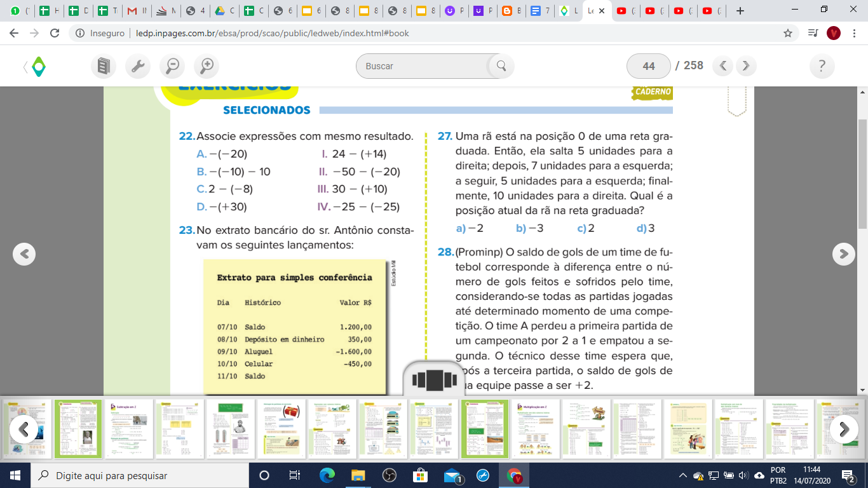Open the thumbnail with chalkboard and statue
This screenshot has width=868, height=488.
[x=231, y=429]
